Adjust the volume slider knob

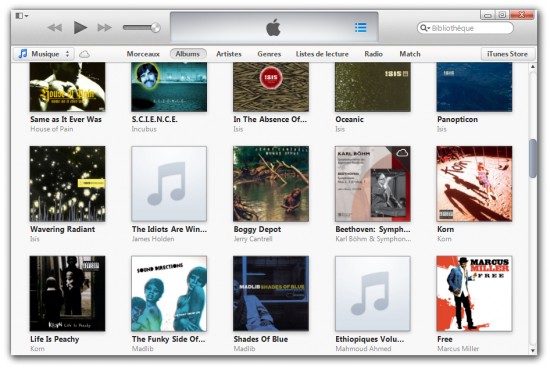coord(155,27)
